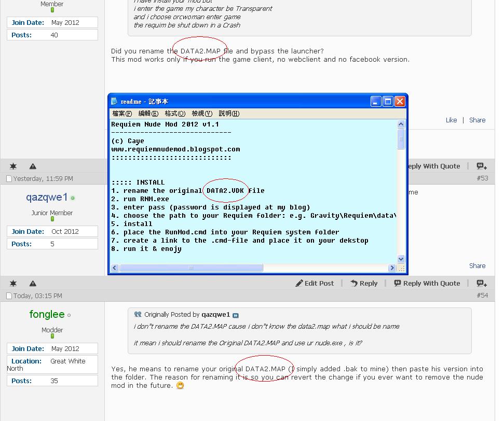This screenshot has width=504, height=421.
Task: Open the 格式(O) menu in Notepad
Action: pos(174,114)
